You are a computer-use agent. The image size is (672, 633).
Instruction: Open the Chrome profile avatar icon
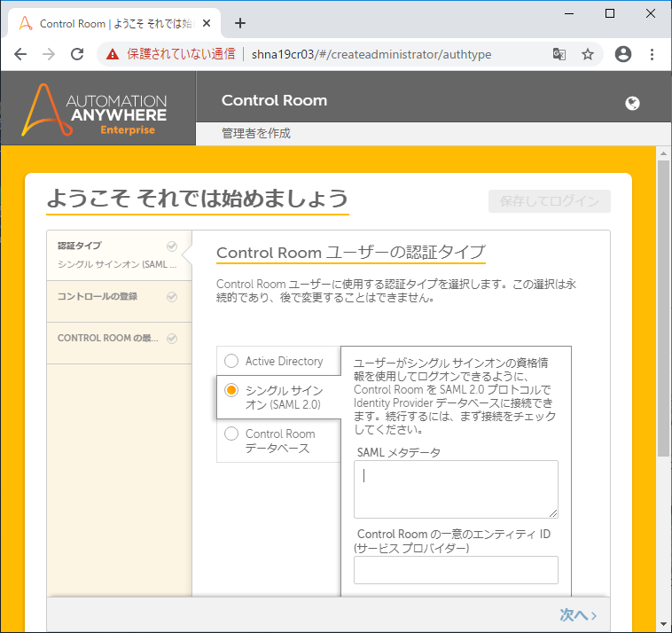click(x=622, y=54)
